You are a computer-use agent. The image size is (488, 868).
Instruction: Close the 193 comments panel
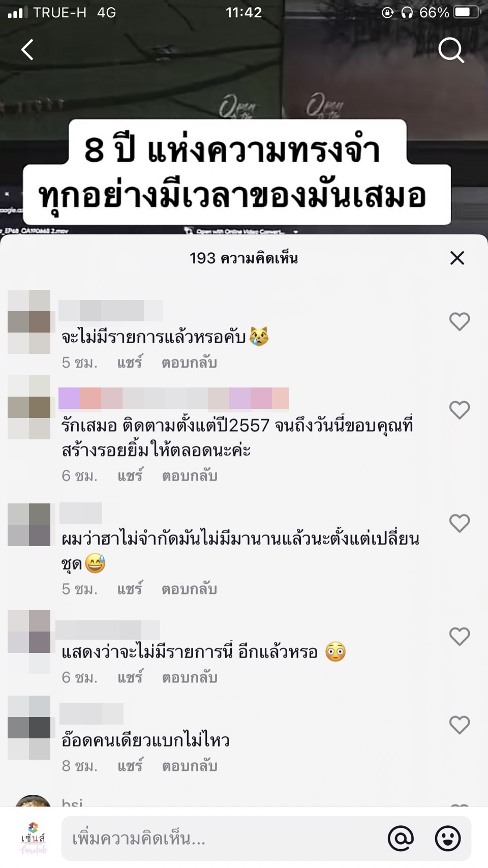(x=457, y=258)
